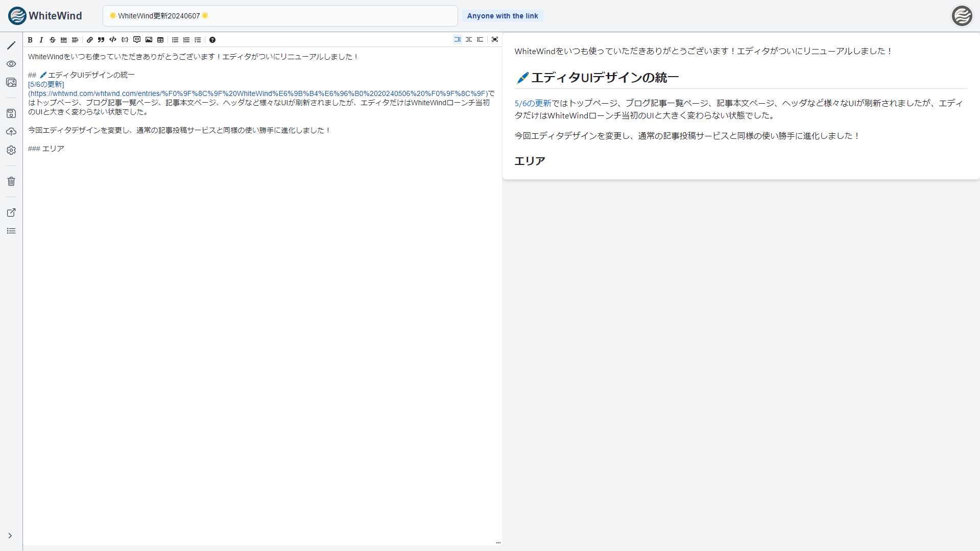Toggle preview mode with the eye icon
The height and width of the screenshot is (551, 980).
tap(11, 64)
